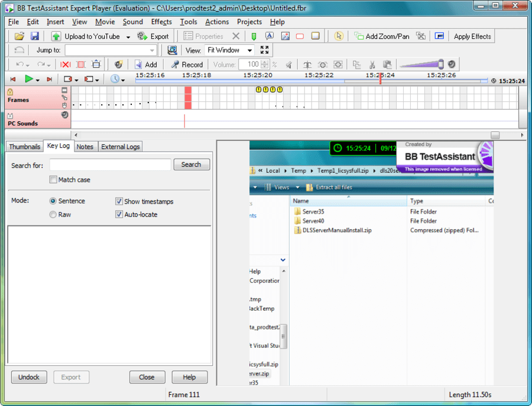This screenshot has width=532, height=406.
Task: Close the Key Log panel
Action: click(147, 377)
